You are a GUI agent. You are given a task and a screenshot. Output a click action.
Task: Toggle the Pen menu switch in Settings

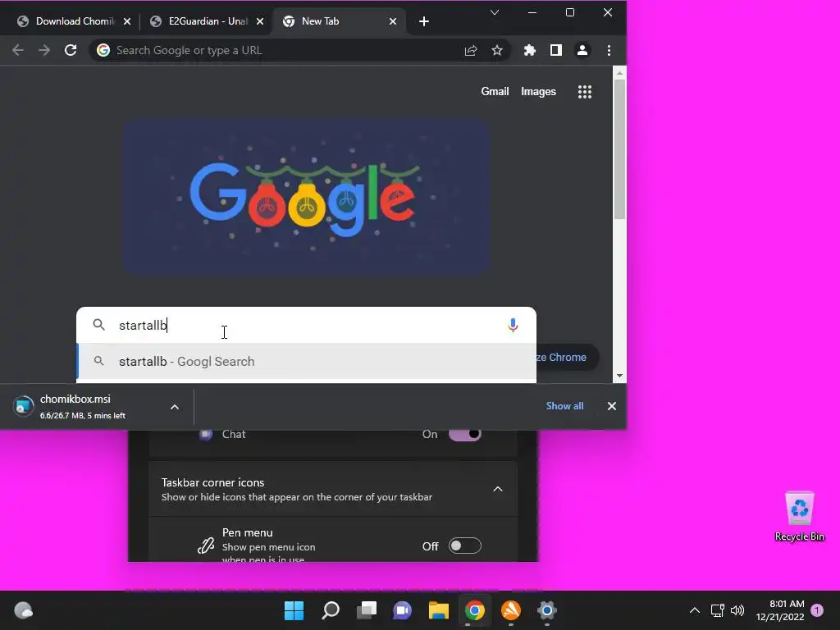coord(464,546)
